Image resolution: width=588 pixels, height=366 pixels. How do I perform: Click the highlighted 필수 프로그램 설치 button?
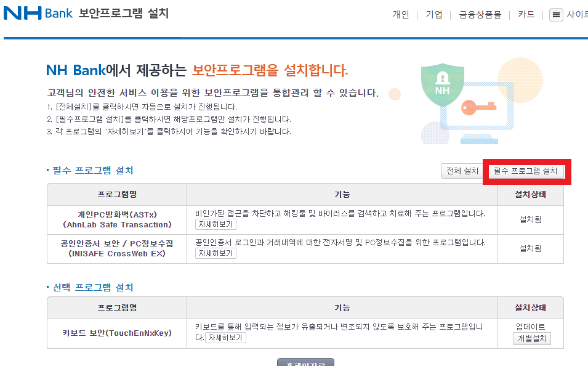point(526,171)
